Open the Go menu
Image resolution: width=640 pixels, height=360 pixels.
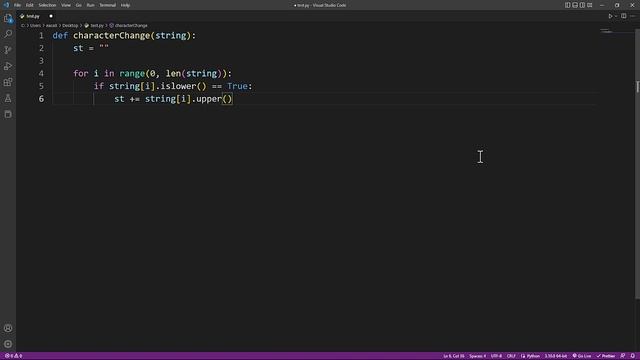tap(78, 5)
